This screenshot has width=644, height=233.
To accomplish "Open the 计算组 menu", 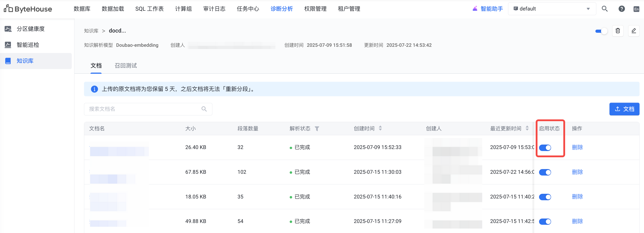I will click(183, 9).
